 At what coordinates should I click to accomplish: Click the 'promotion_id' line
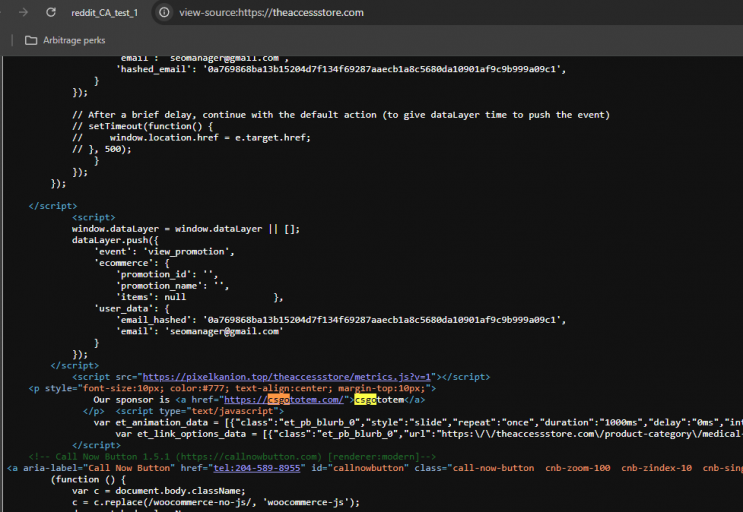167,274
